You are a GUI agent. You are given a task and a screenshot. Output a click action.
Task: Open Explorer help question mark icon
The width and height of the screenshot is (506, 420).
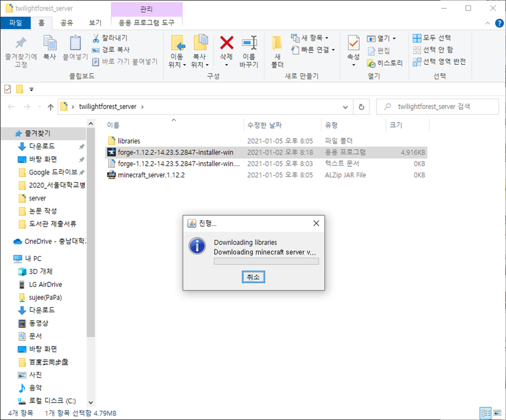[499, 23]
